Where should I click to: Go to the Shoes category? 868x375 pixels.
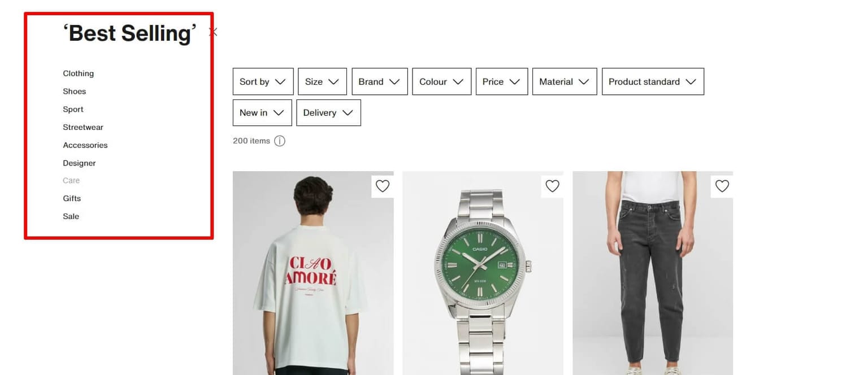click(75, 91)
